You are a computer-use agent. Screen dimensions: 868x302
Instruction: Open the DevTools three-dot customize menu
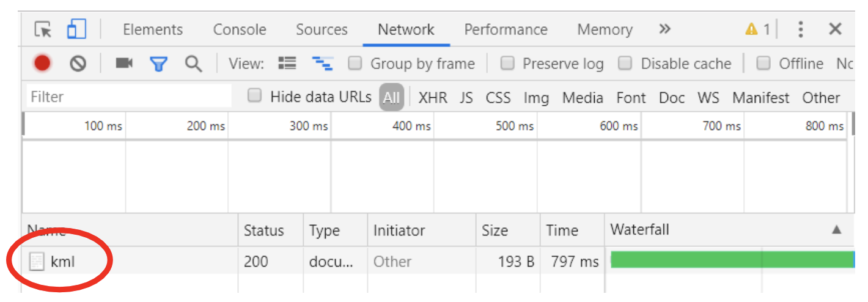coord(801,29)
